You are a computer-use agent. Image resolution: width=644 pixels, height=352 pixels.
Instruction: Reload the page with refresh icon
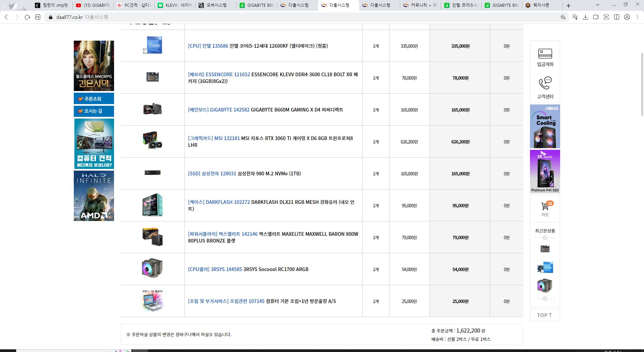(28, 17)
